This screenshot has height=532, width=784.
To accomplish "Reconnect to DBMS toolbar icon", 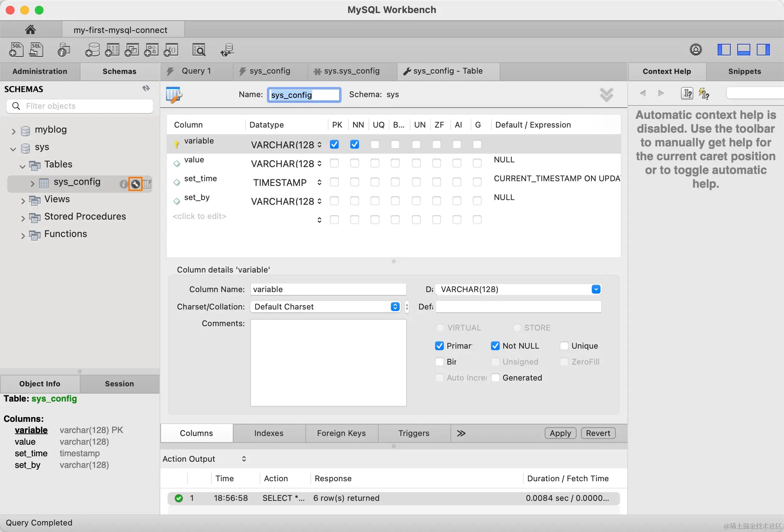I will [x=227, y=50].
